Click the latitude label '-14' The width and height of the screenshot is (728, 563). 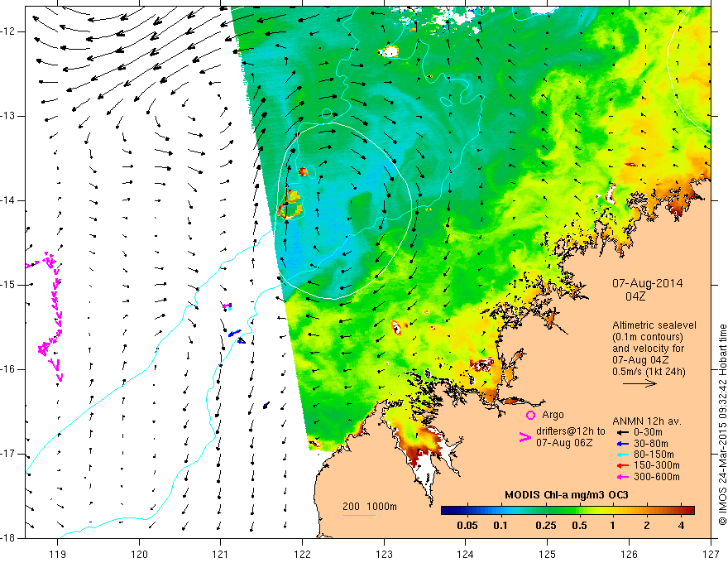[x=8, y=200]
